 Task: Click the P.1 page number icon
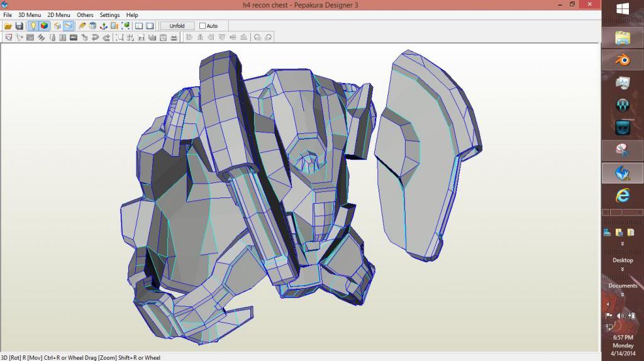tap(142, 37)
